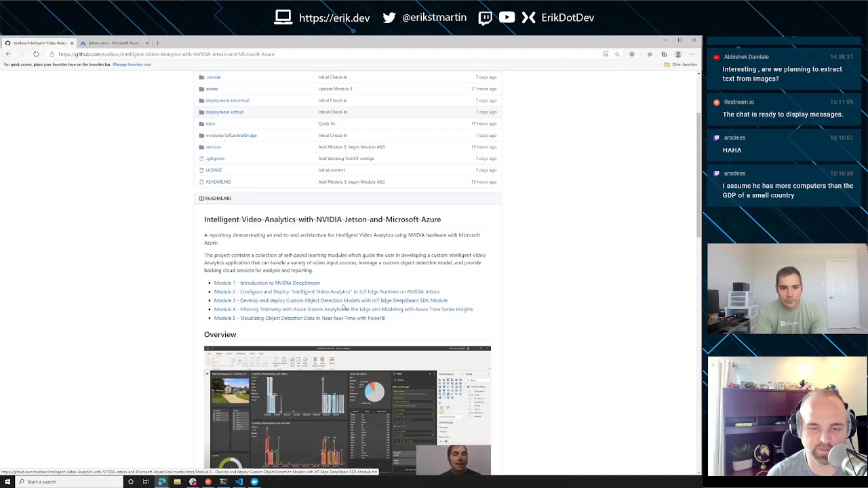Open a new browser tab
This screenshot has height=488, width=868.
click(157, 43)
